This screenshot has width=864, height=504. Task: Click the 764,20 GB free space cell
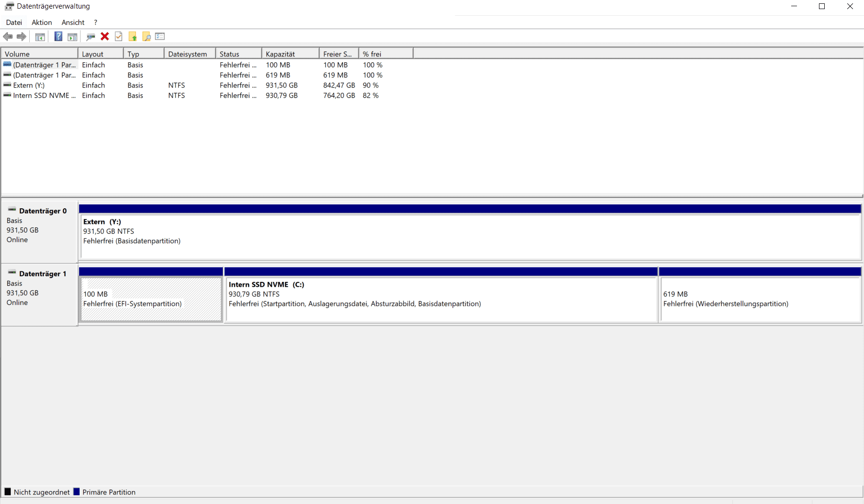coord(339,95)
